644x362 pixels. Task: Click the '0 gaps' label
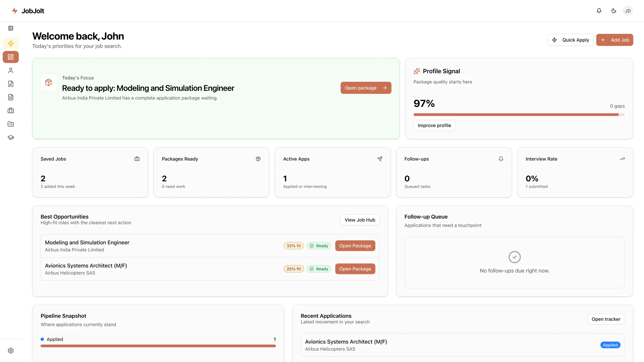617,106
